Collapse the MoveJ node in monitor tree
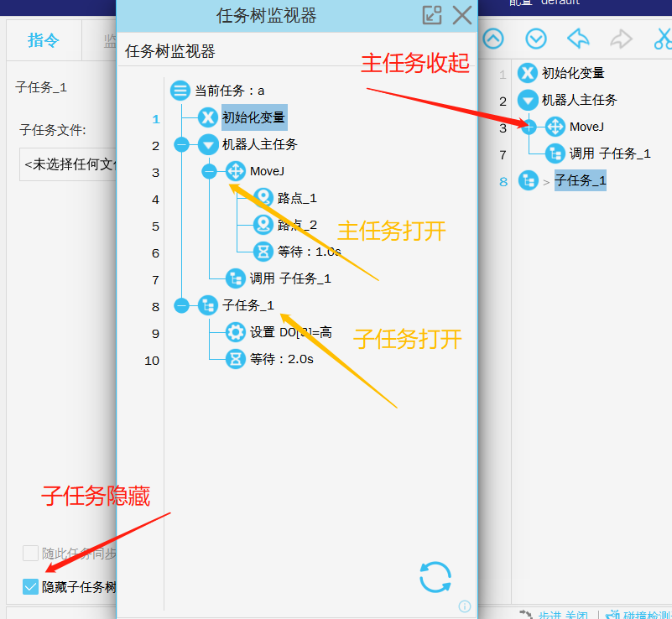The height and width of the screenshot is (619, 672). [209, 172]
